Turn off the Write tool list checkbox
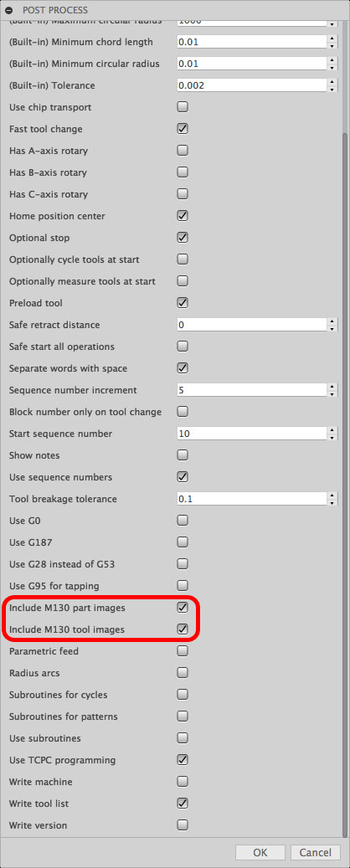 click(183, 804)
